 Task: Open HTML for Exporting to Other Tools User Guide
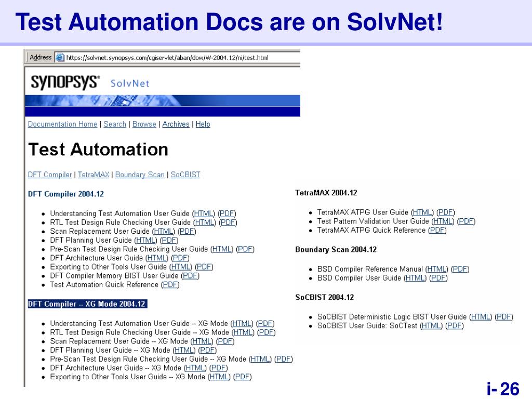(x=181, y=267)
